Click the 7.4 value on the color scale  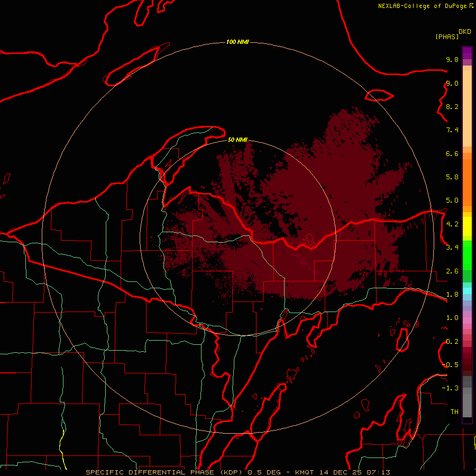click(452, 130)
